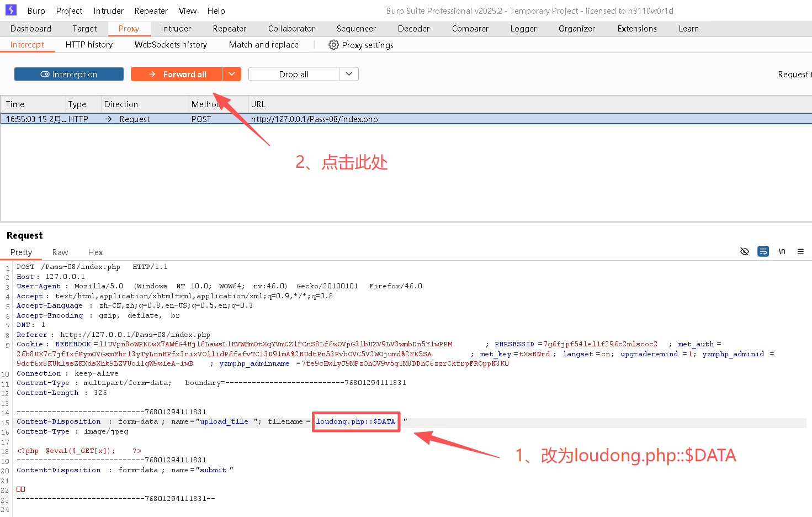Click the Drop all button
Image resolution: width=812 pixels, height=517 pixels.
coord(294,74)
